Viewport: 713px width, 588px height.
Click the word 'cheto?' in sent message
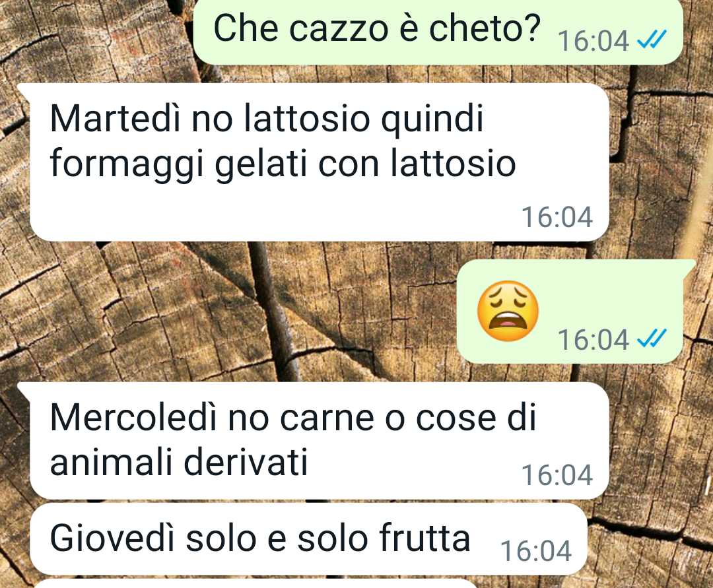[485, 28]
